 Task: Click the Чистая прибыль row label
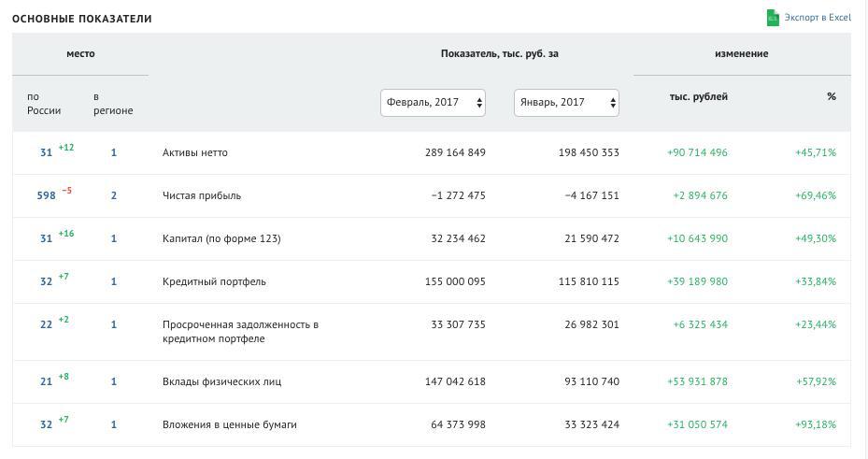coord(202,195)
